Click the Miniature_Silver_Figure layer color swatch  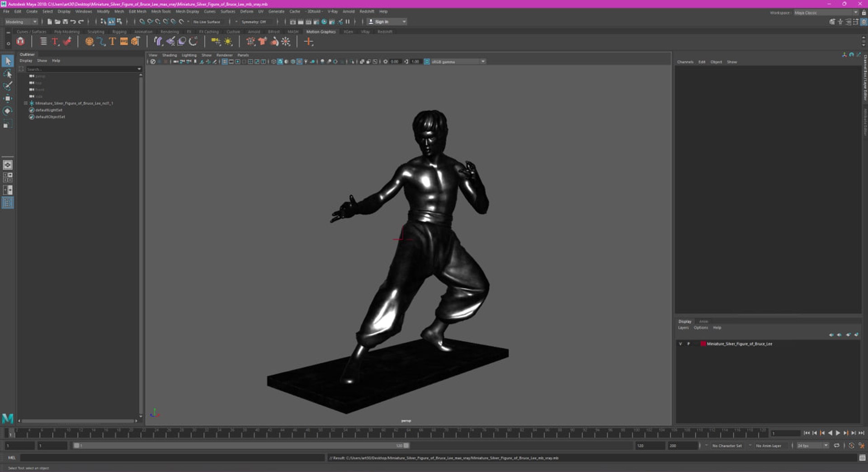(703, 344)
